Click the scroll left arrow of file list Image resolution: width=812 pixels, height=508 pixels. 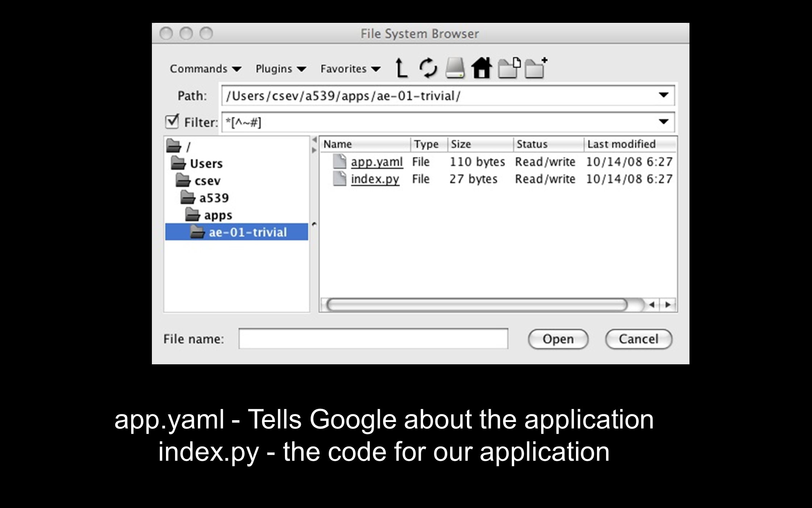point(652,305)
